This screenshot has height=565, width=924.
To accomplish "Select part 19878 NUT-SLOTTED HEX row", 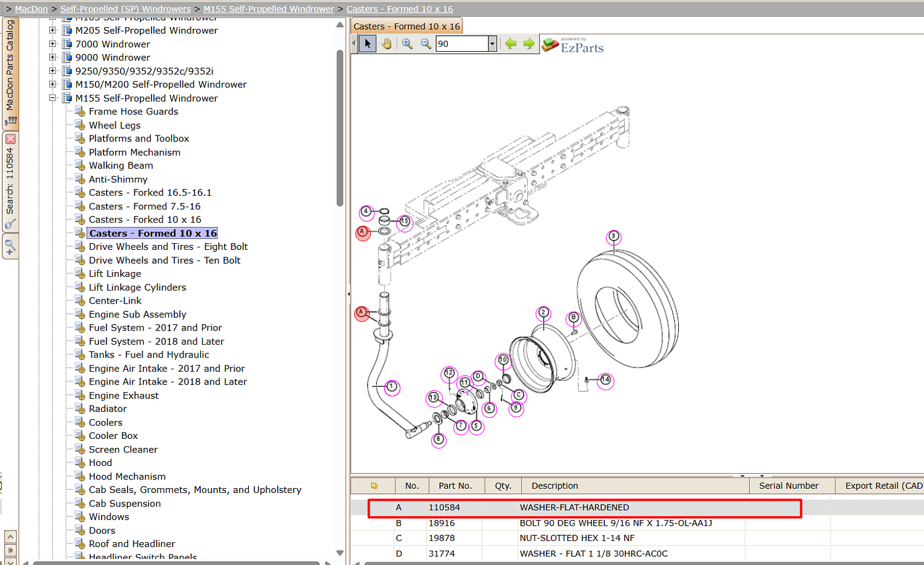I will (x=638, y=538).
